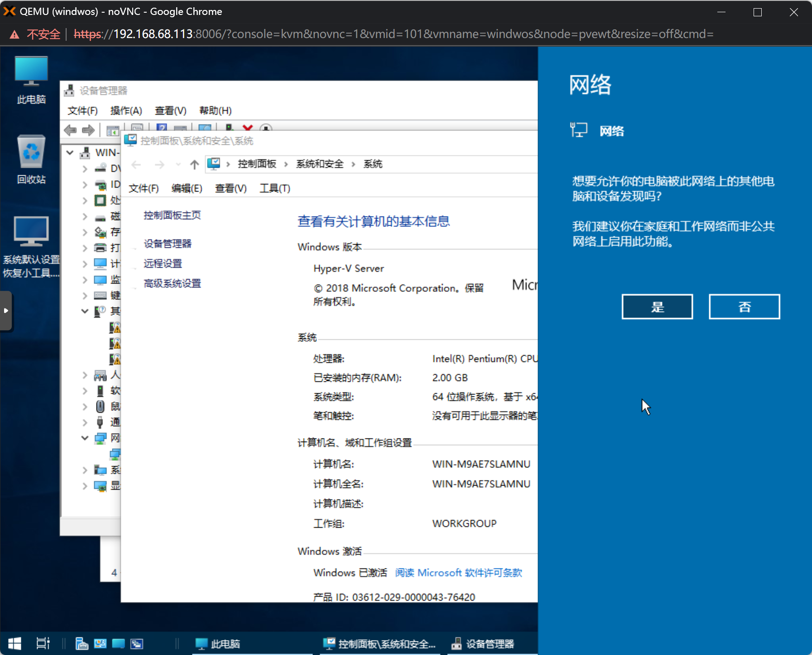Image resolution: width=812 pixels, height=655 pixels.
Task: Click 否 button in network prompt
Action: pos(744,307)
